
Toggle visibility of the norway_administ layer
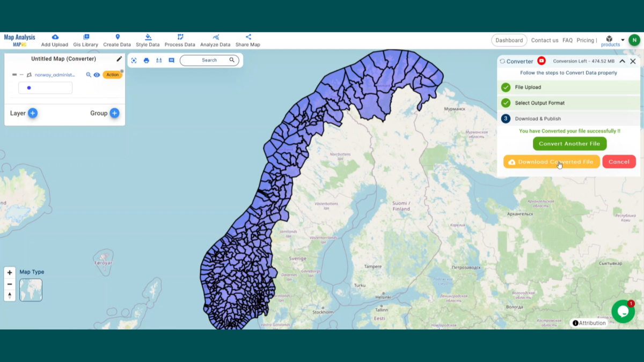point(98,75)
